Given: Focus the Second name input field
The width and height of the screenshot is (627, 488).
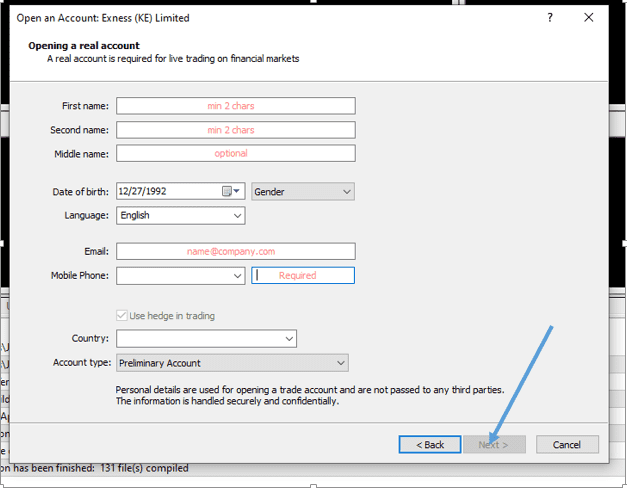Looking at the screenshot, I should pos(236,130).
